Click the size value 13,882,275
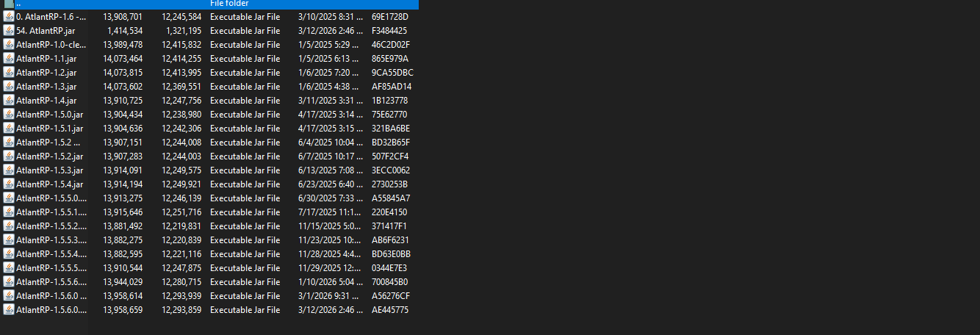 [x=123, y=239]
